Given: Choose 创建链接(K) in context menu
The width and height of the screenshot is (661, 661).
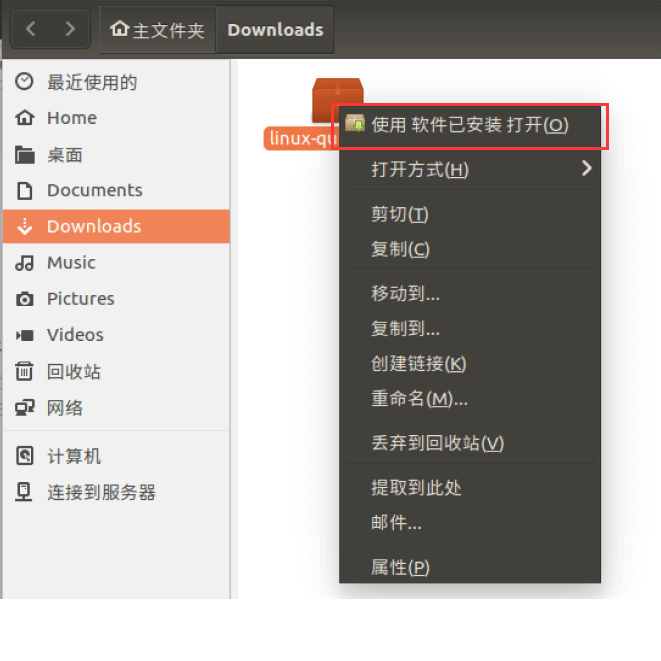Looking at the screenshot, I should click(470, 364).
